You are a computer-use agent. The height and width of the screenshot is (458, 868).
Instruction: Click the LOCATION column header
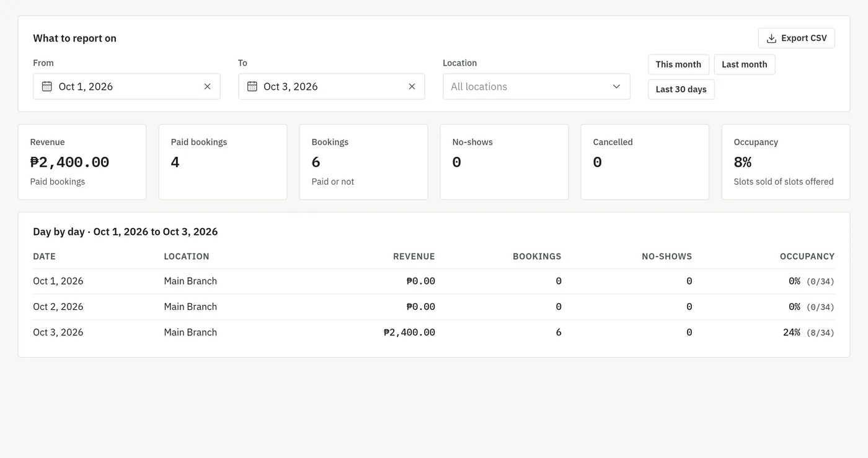[187, 257]
